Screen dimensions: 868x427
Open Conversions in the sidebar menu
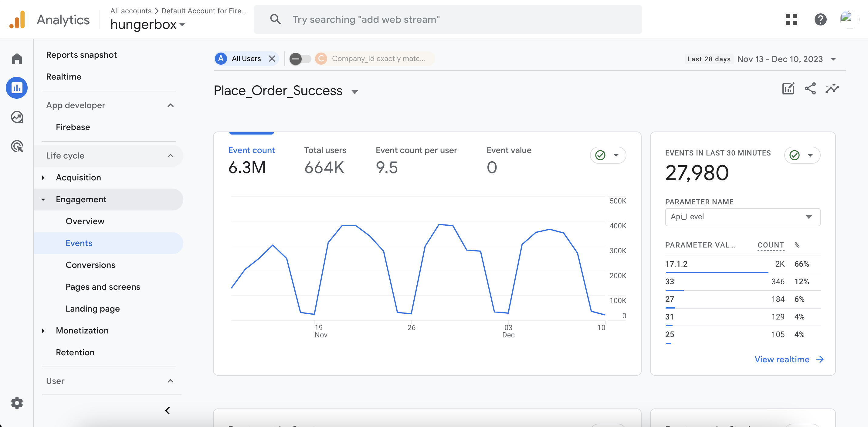pos(90,265)
